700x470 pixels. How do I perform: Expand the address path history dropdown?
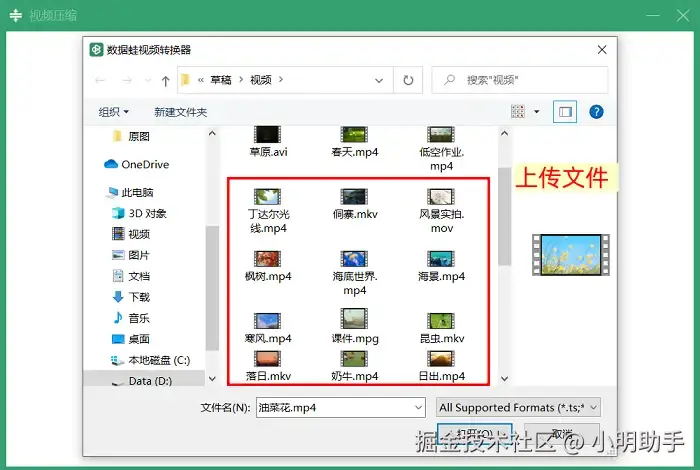[x=379, y=81]
